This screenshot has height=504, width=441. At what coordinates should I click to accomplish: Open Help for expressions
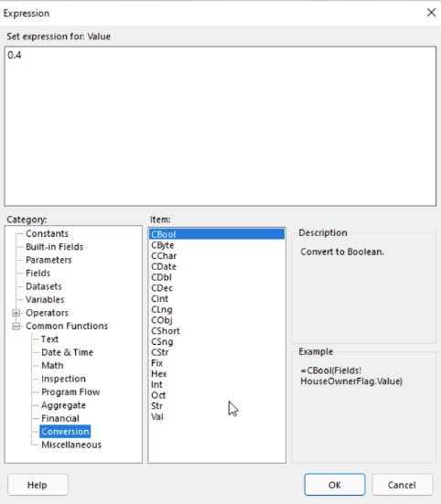[x=38, y=485]
